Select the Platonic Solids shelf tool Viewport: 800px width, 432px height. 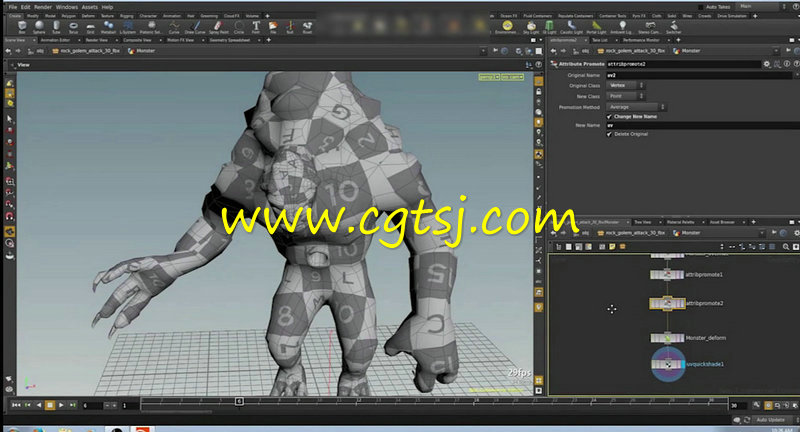pos(151,27)
